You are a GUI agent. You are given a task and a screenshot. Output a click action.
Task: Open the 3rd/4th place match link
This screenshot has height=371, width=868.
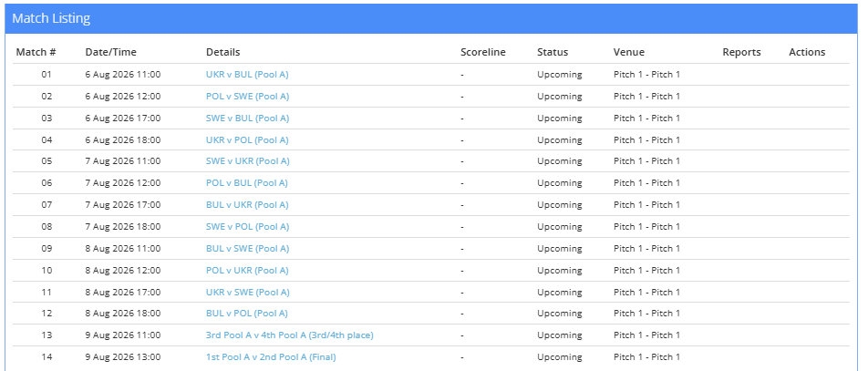click(x=290, y=335)
